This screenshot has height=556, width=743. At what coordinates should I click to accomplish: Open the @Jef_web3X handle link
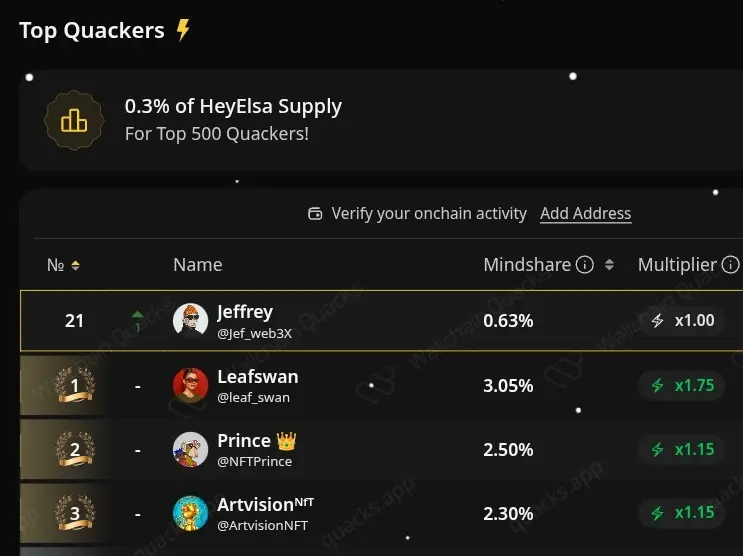click(x=254, y=333)
